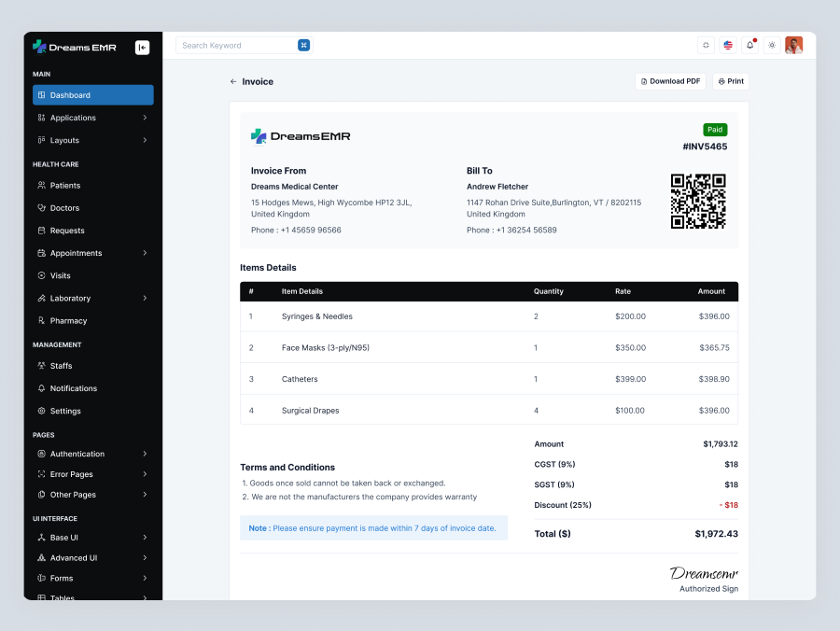Click the invoice QR code
The width and height of the screenshot is (840, 631).
(x=698, y=202)
